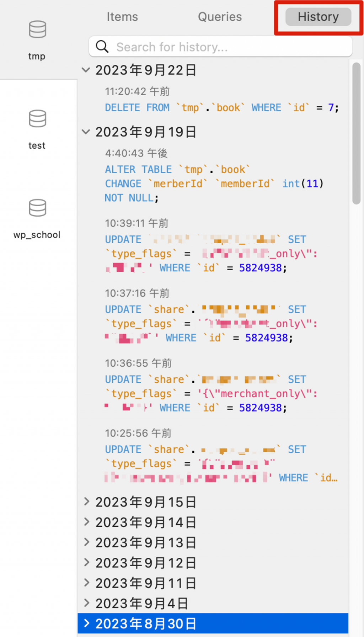Expand the 2023年9月11日 group
364x637 pixels.
coord(86,583)
